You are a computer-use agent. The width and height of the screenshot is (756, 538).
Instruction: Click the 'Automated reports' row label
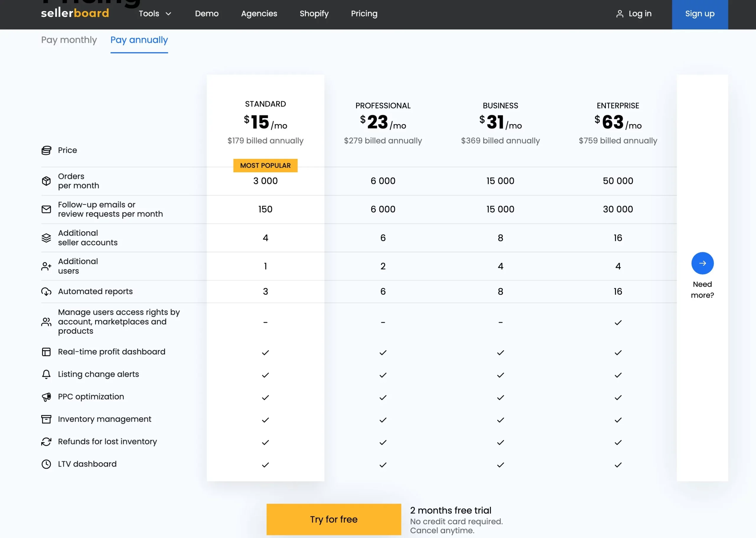pos(95,291)
